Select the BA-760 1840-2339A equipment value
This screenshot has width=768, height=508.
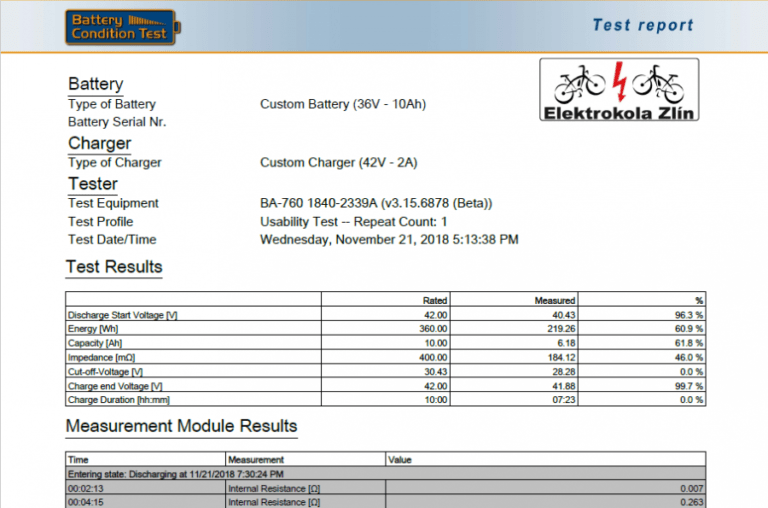376,203
